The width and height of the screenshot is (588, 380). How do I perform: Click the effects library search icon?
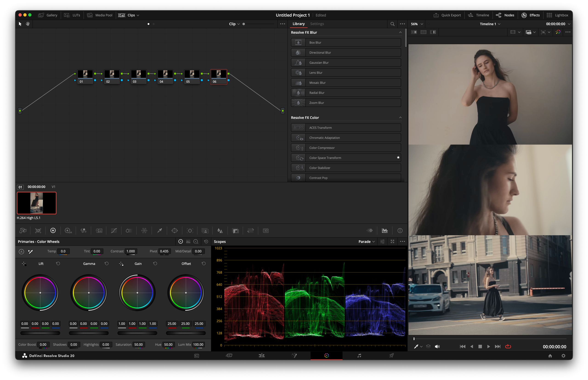point(392,24)
